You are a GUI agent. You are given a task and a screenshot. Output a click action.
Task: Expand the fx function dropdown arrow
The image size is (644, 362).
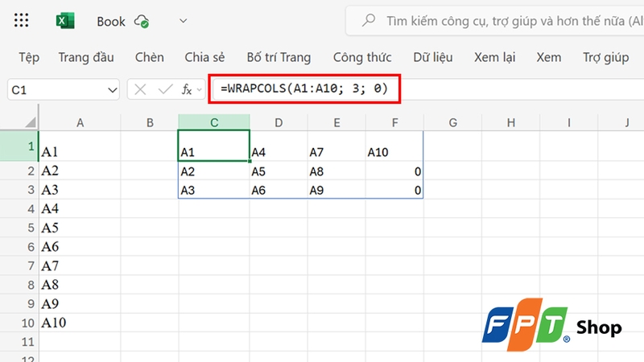tap(199, 89)
